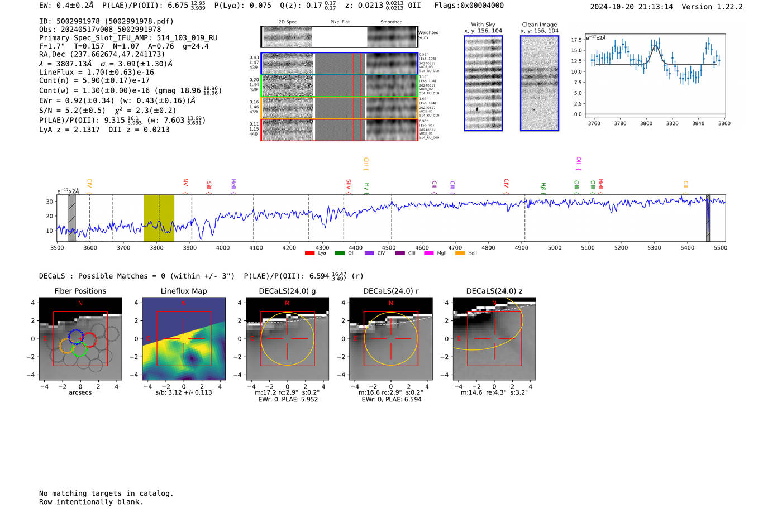This screenshot has height=532, width=782.
Task: Click the Cont(n) = 5.90(±0.17)e-17 line
Action: click(x=94, y=81)
